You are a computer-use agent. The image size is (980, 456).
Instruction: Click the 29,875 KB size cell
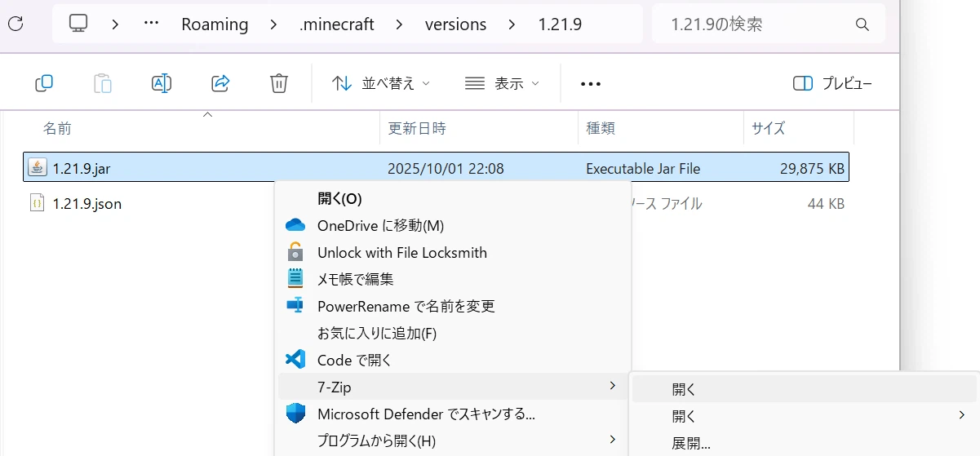[x=812, y=169]
